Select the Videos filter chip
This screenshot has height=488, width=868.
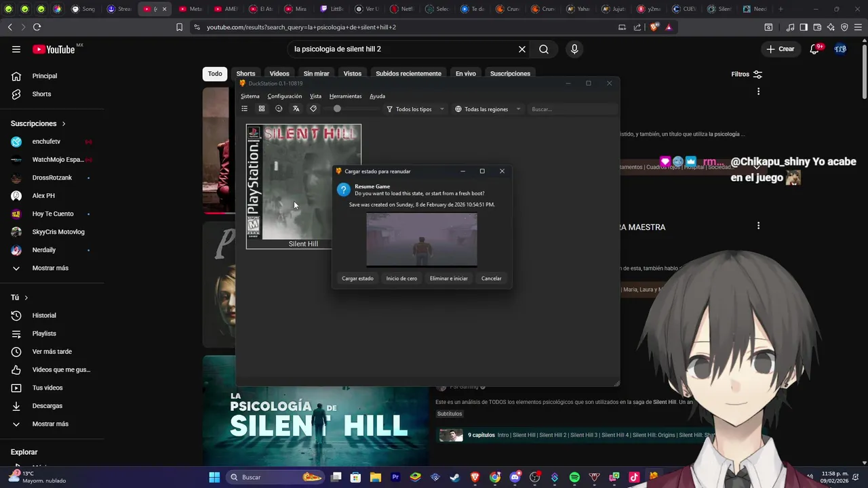click(279, 73)
